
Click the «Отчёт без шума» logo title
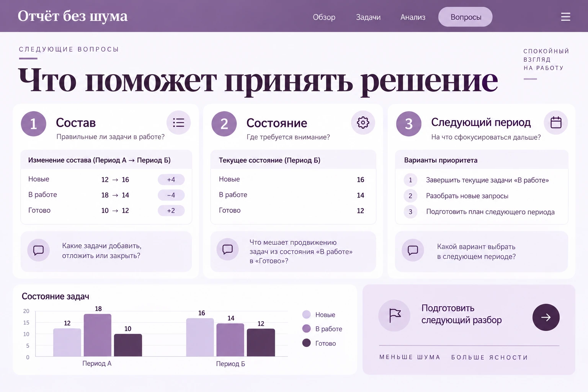(72, 16)
